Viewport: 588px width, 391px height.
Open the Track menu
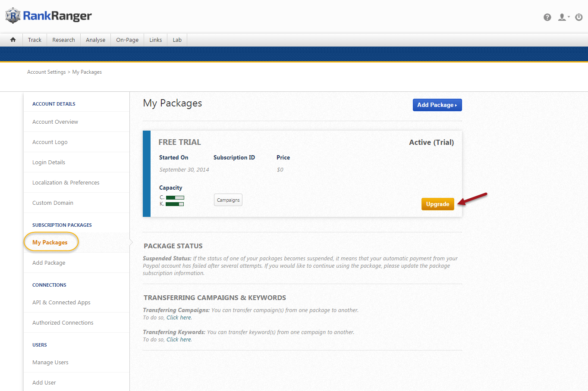(35, 40)
